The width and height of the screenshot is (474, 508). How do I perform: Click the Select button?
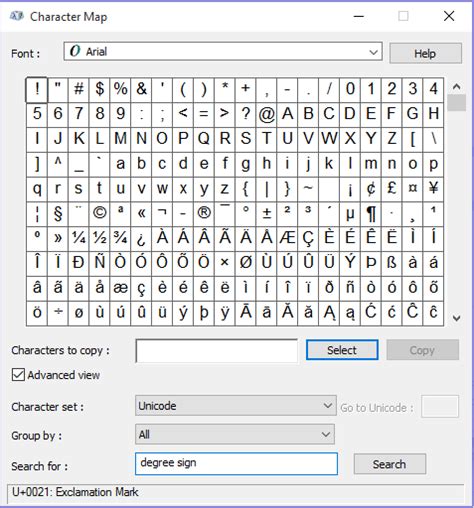(342, 350)
